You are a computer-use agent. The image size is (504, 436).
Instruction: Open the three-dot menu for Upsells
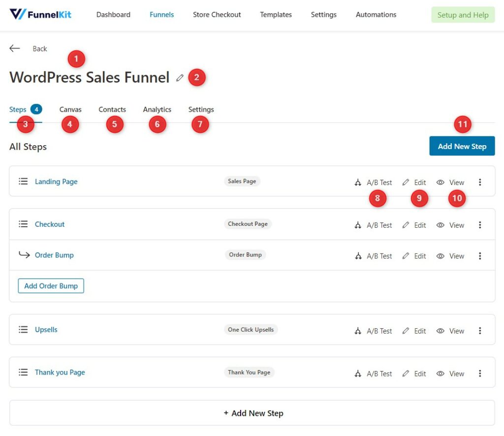[480, 331]
